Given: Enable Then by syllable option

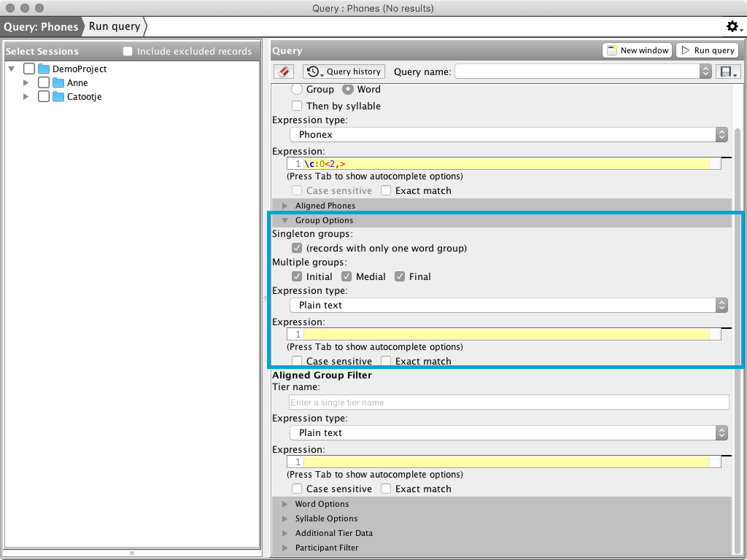Looking at the screenshot, I should (297, 106).
